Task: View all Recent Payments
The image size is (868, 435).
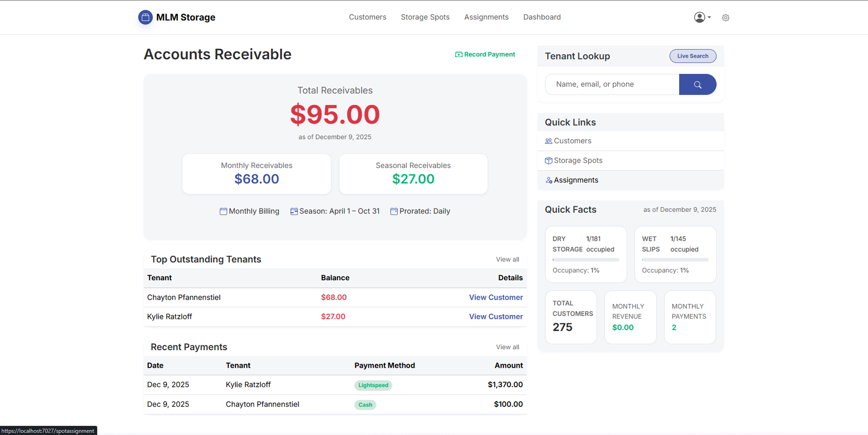Action: tap(507, 348)
